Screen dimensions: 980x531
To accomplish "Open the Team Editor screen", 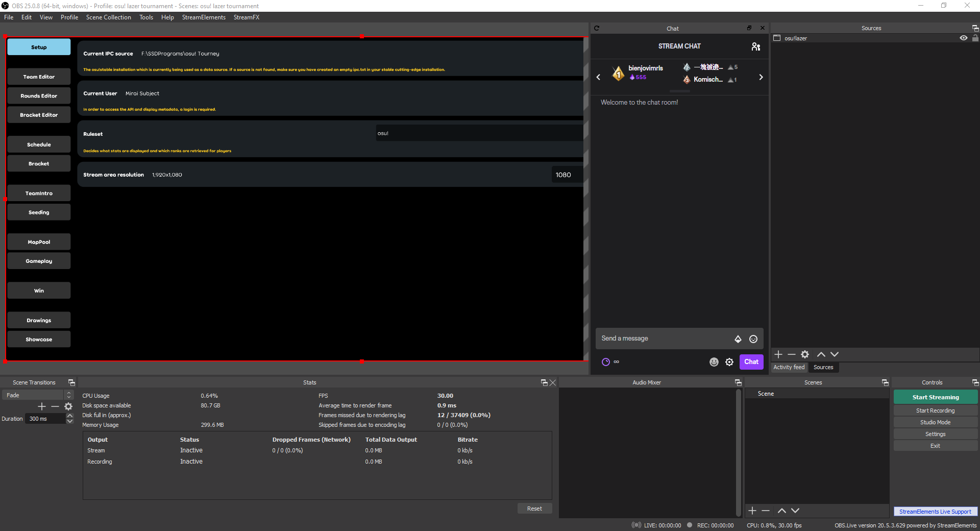I will [x=39, y=77].
